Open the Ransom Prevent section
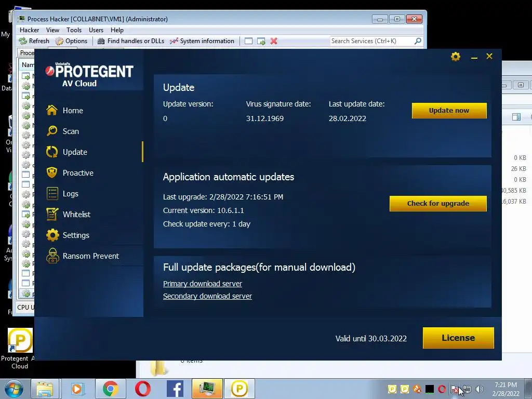Image resolution: width=532 pixels, height=399 pixels. click(83, 256)
